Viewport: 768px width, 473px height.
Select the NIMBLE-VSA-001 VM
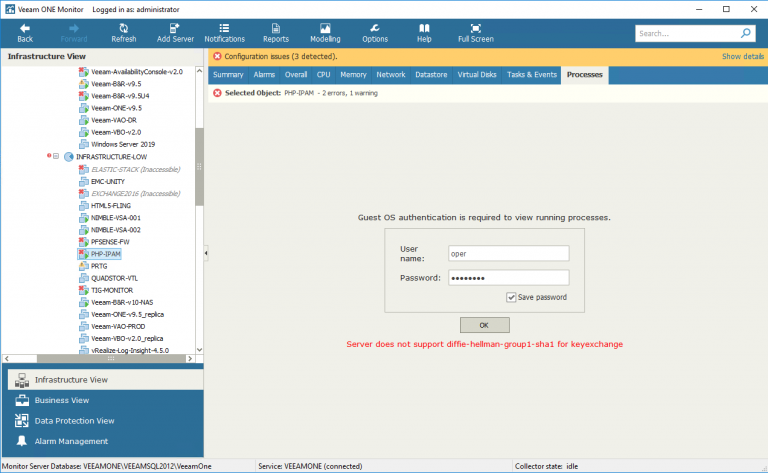click(116, 218)
